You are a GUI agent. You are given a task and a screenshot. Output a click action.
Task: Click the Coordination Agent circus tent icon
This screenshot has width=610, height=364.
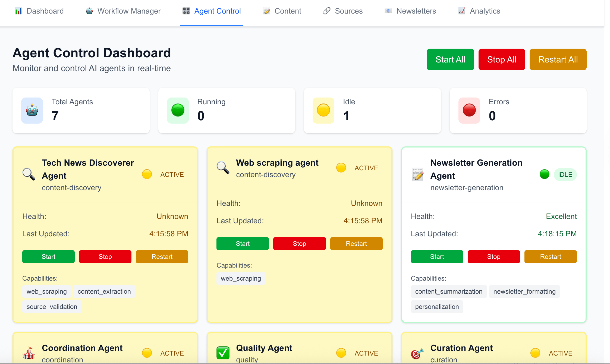tap(29, 353)
